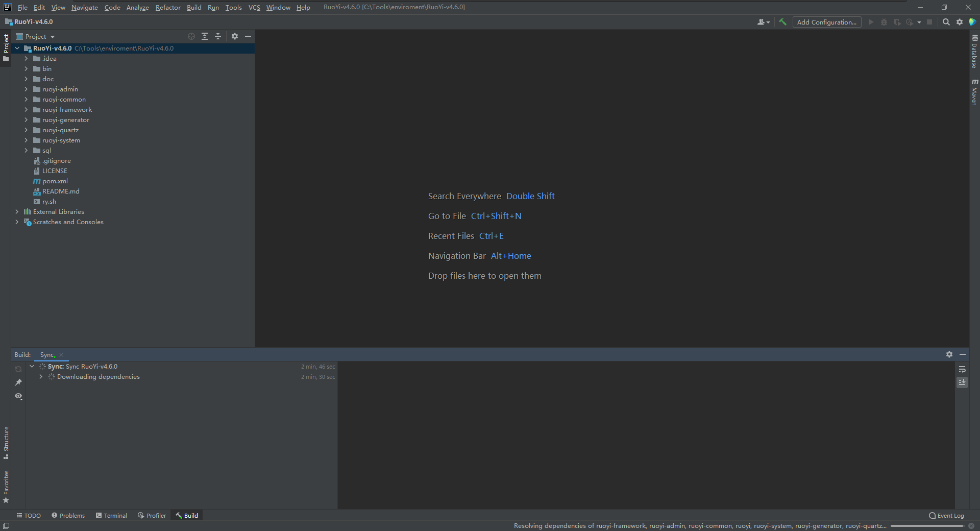This screenshot has height=531, width=980.
Task: Toggle the Project tool window stripe button
Action: tap(6, 47)
